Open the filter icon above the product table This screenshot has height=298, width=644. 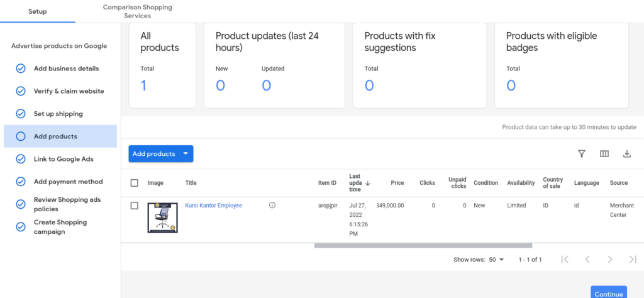tap(581, 154)
